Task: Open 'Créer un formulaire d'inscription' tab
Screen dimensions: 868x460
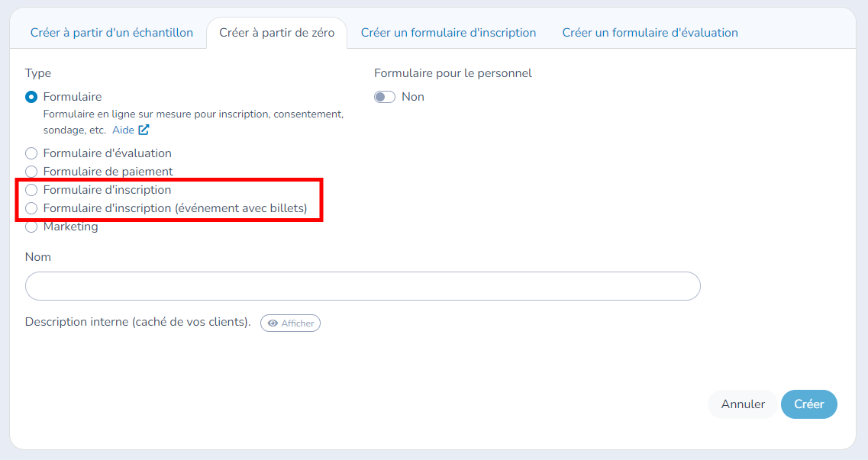Action: pos(448,33)
